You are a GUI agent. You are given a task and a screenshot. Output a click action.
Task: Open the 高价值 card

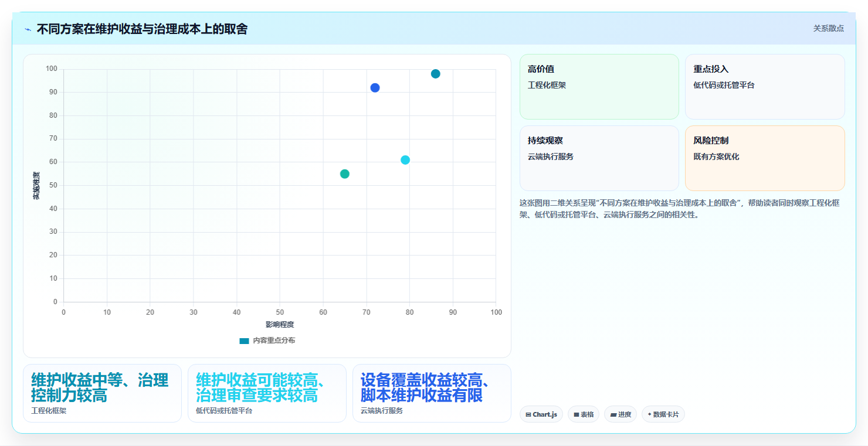click(x=599, y=87)
